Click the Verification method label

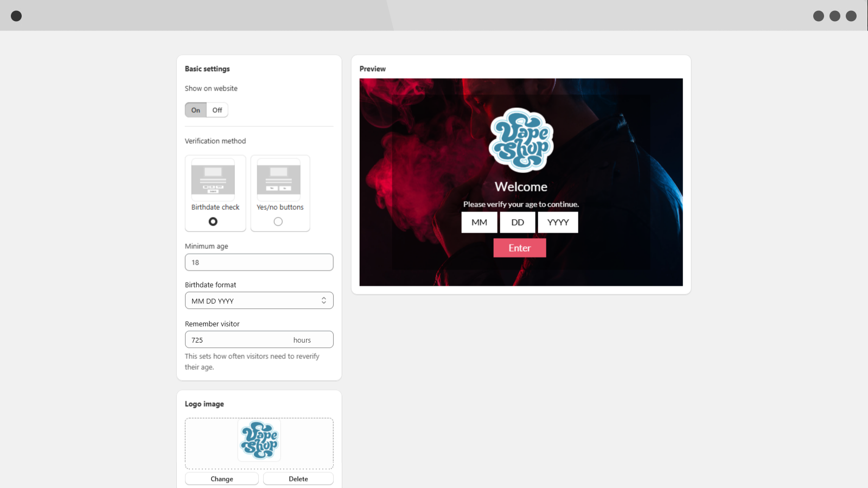(x=215, y=141)
